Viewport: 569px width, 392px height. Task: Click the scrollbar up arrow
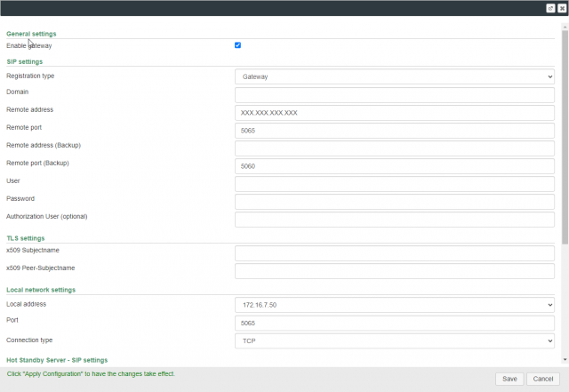[565, 27]
